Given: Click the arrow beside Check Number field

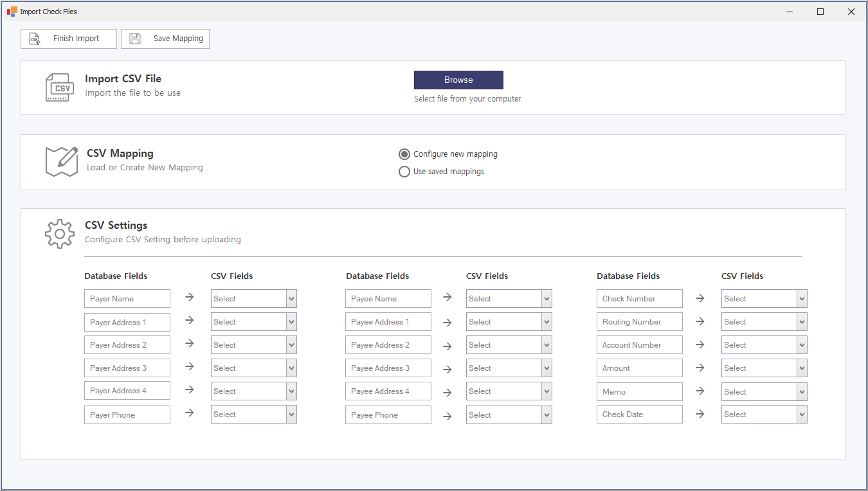Looking at the screenshot, I should coord(700,298).
